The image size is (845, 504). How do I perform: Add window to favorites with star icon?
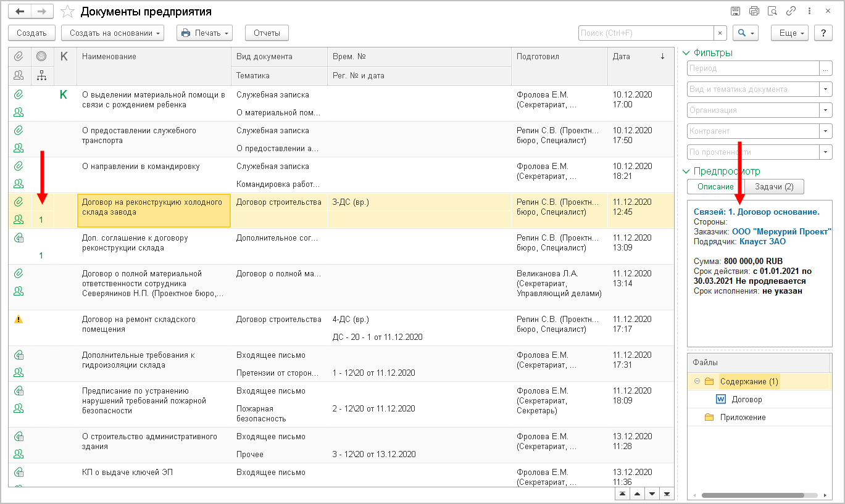click(x=68, y=12)
